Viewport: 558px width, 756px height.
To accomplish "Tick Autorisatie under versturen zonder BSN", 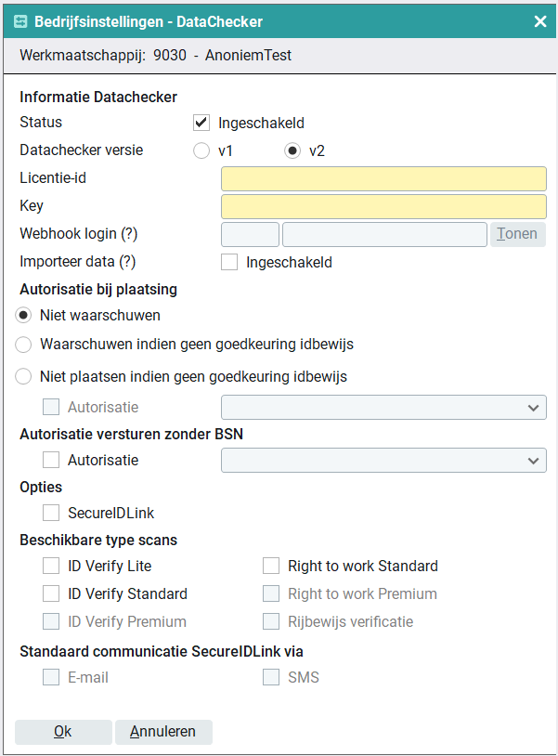I will pyautogui.click(x=51, y=460).
